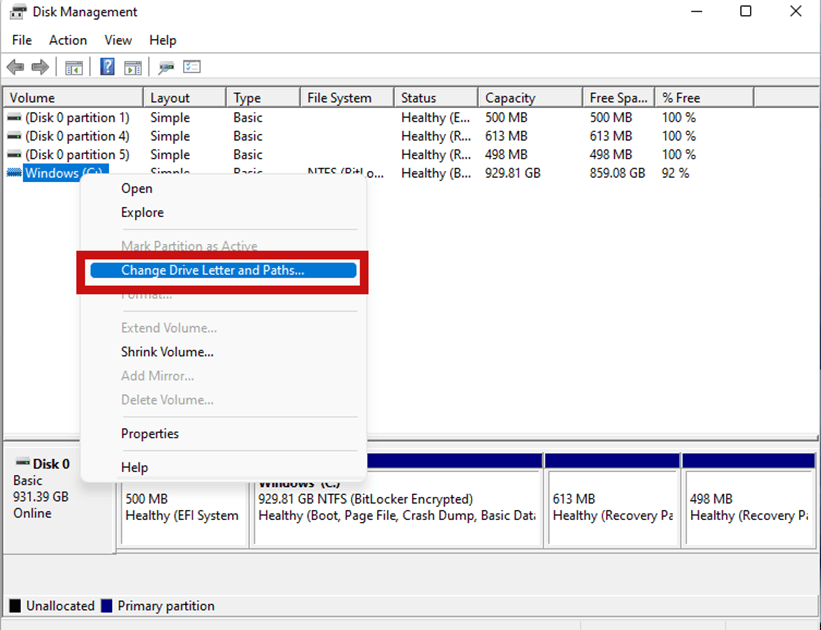Sort by the File System column header
This screenshot has height=630, width=821.
pos(347,98)
